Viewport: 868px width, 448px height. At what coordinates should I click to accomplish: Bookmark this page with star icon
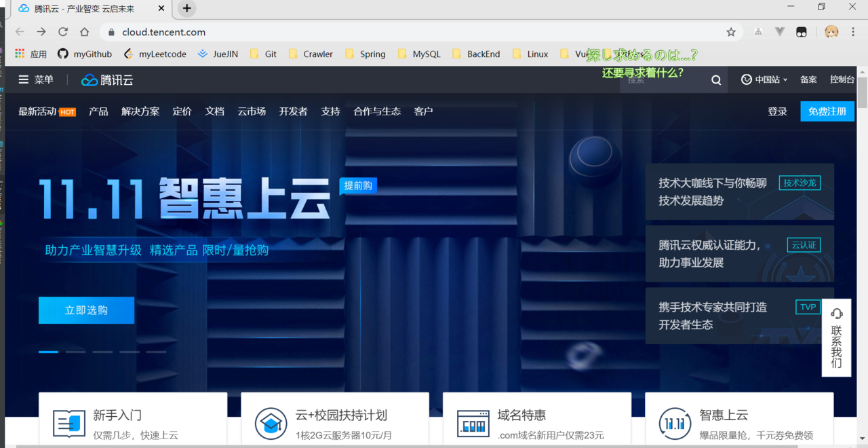point(731,32)
